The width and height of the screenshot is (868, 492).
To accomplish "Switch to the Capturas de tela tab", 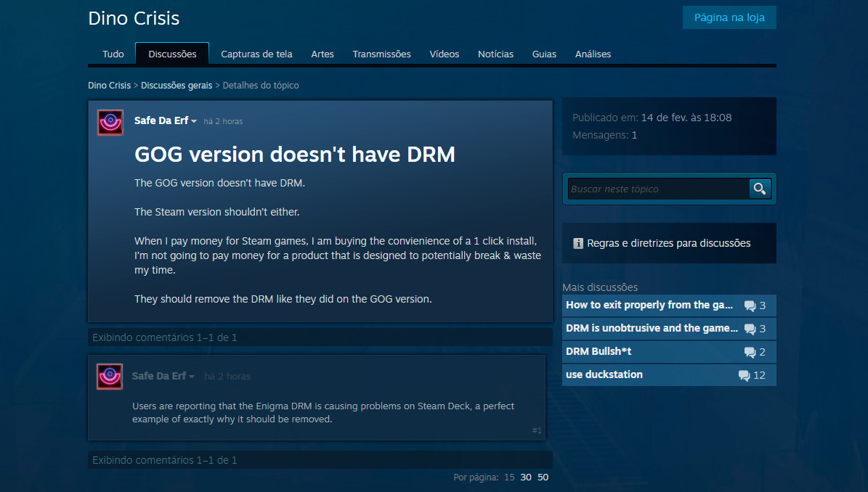I will (256, 54).
